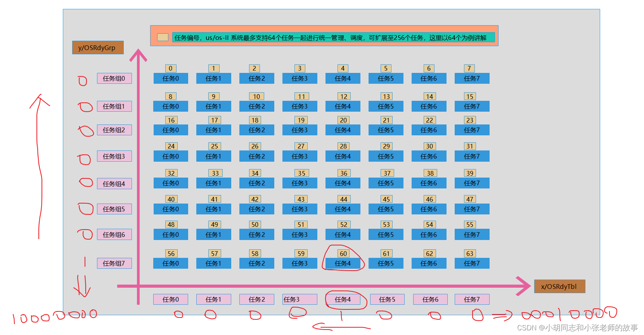Click the pink 任务0 box below the x axis
Viewport: 644px width, 335px height.
point(171,299)
